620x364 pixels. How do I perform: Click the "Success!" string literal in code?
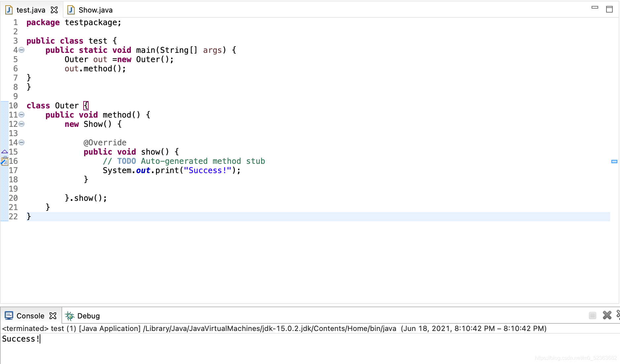point(208,170)
